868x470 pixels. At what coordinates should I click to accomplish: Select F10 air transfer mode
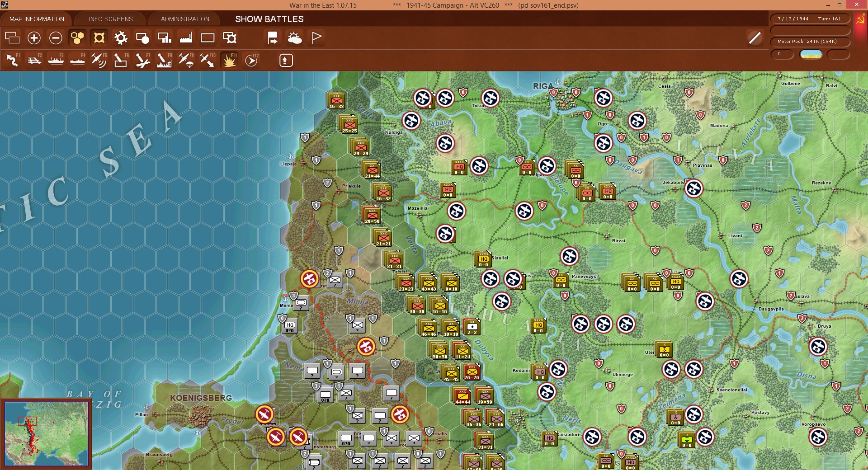[208, 60]
